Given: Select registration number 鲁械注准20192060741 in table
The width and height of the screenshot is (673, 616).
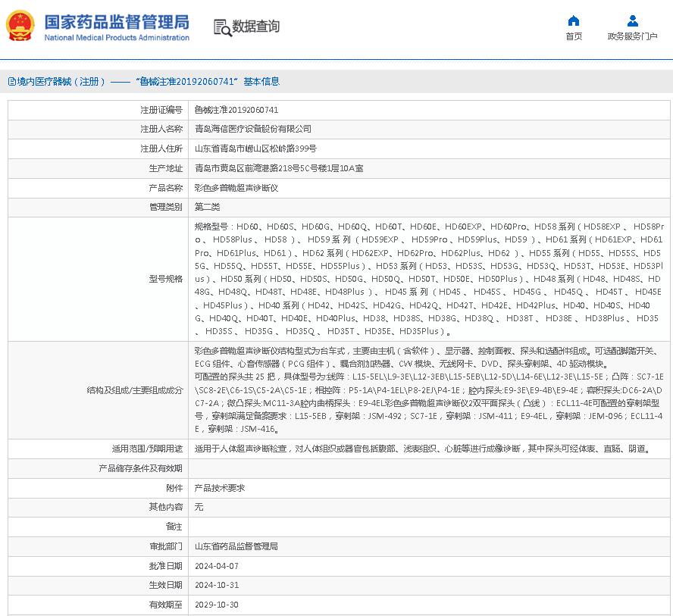Looking at the screenshot, I should point(236,110).
